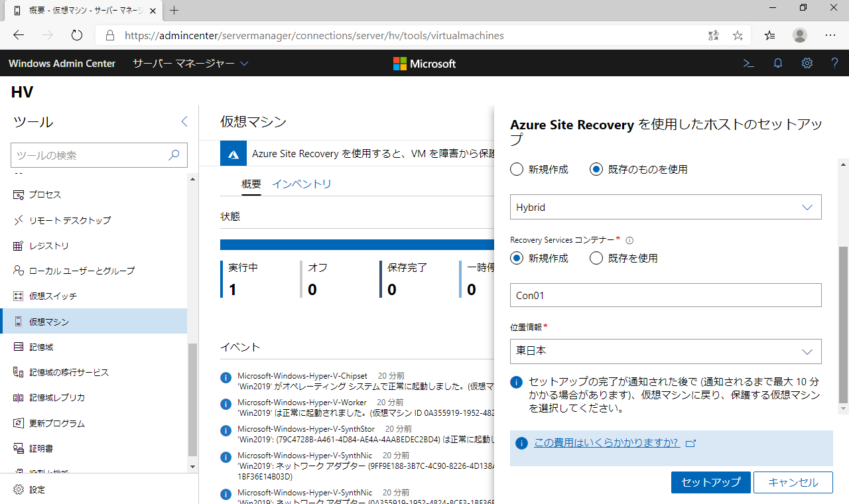Click 記憶域 tool icon
The height and width of the screenshot is (504, 849).
tap(19, 347)
